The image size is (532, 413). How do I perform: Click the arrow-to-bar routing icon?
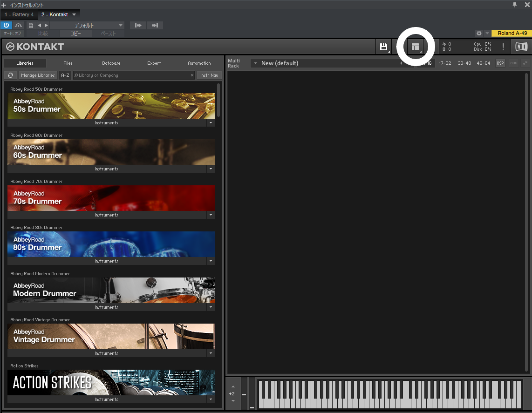point(155,26)
